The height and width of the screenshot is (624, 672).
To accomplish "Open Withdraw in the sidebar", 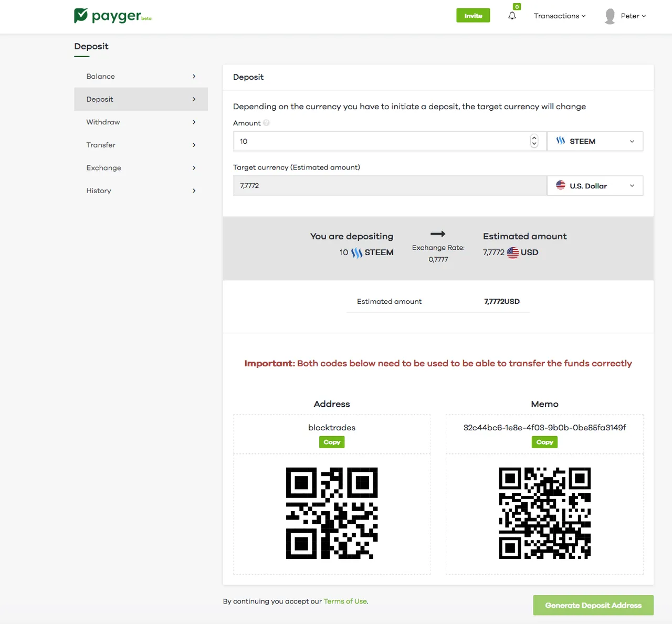I will point(141,122).
